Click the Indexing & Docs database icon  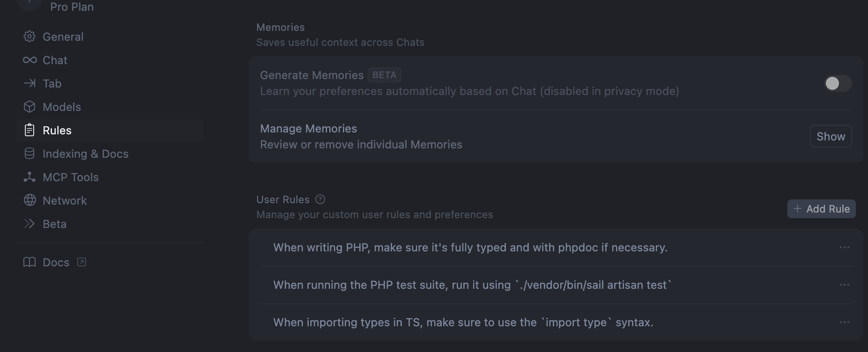coord(30,154)
